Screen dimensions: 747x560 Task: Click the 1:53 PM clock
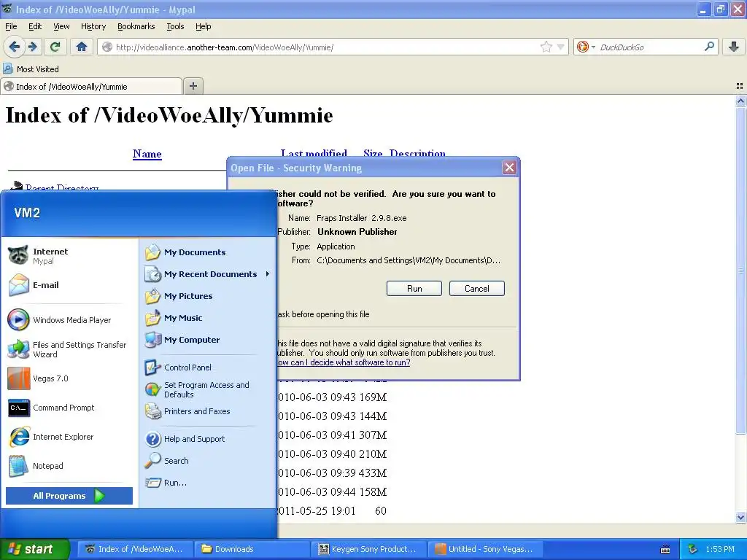point(720,549)
